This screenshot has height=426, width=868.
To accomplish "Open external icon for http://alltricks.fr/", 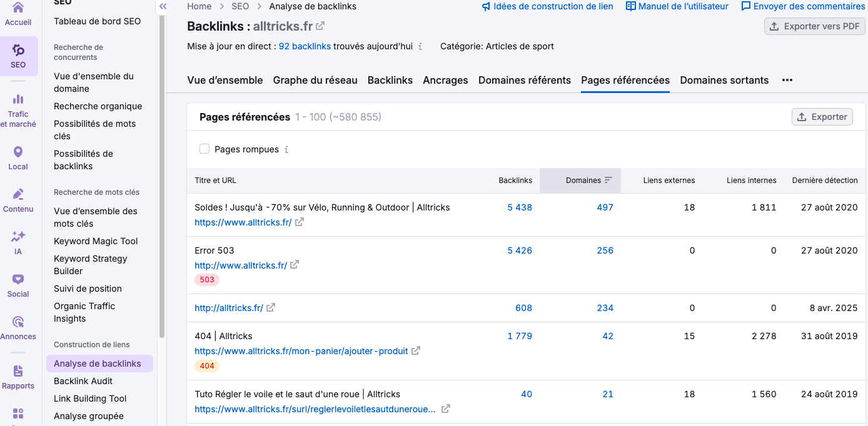I will click(x=271, y=307).
